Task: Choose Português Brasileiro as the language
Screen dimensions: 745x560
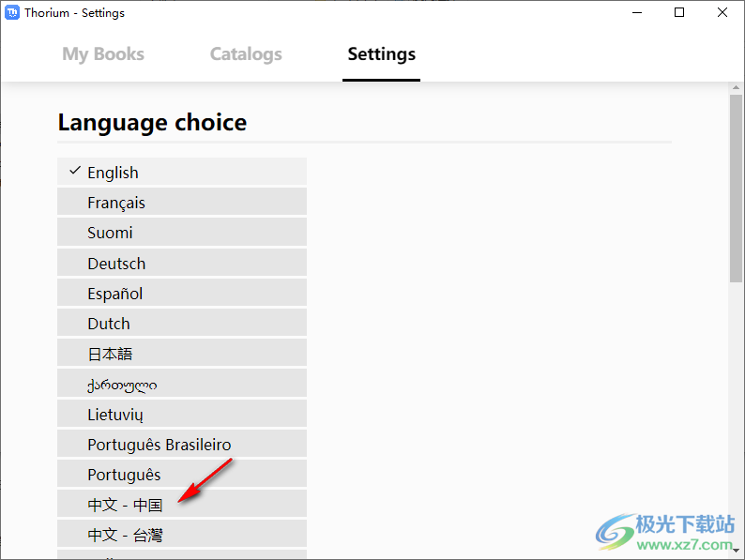Action: (x=182, y=443)
